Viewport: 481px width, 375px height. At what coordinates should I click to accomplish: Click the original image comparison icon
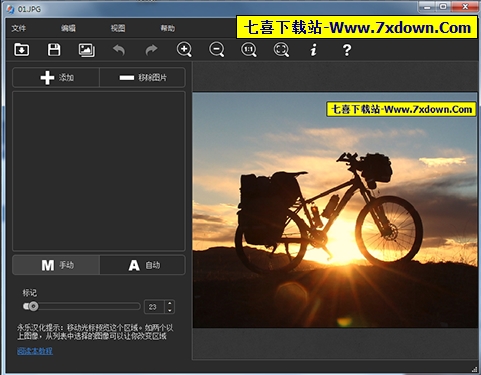tap(87, 50)
